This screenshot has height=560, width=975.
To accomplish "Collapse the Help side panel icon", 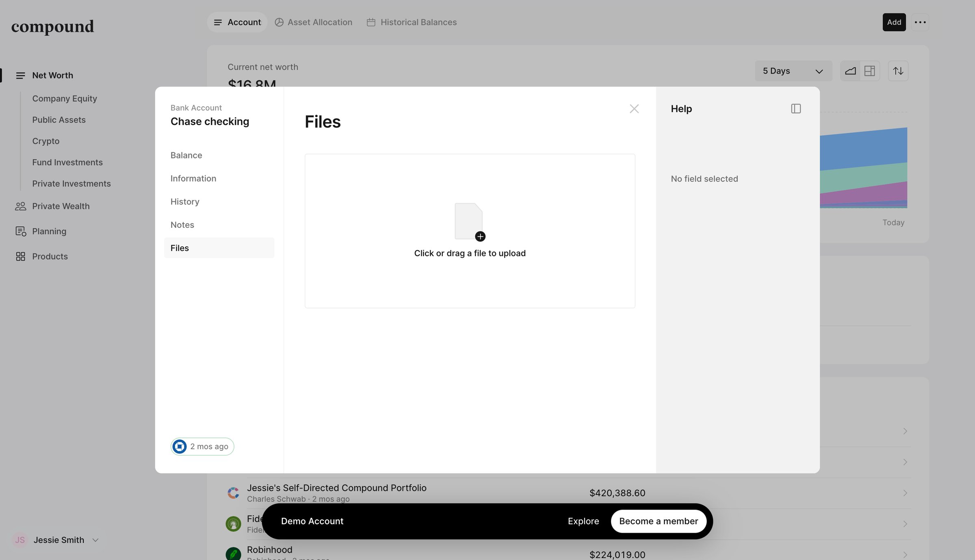I will pos(795,109).
